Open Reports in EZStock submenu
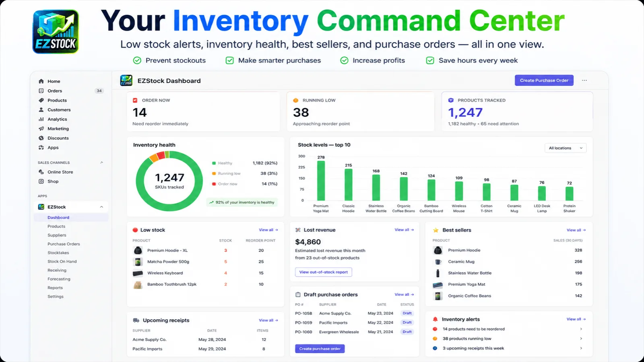This screenshot has width=644, height=362. [55, 288]
